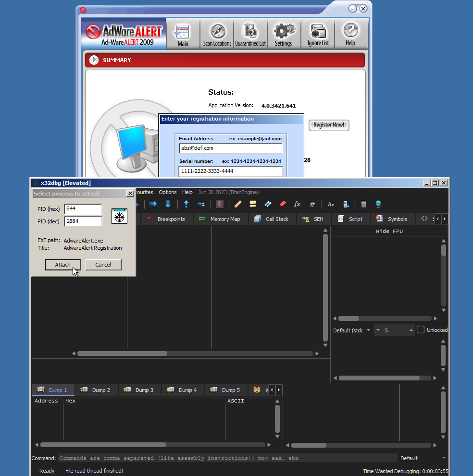Switch to the Symbols tab

tap(392, 219)
